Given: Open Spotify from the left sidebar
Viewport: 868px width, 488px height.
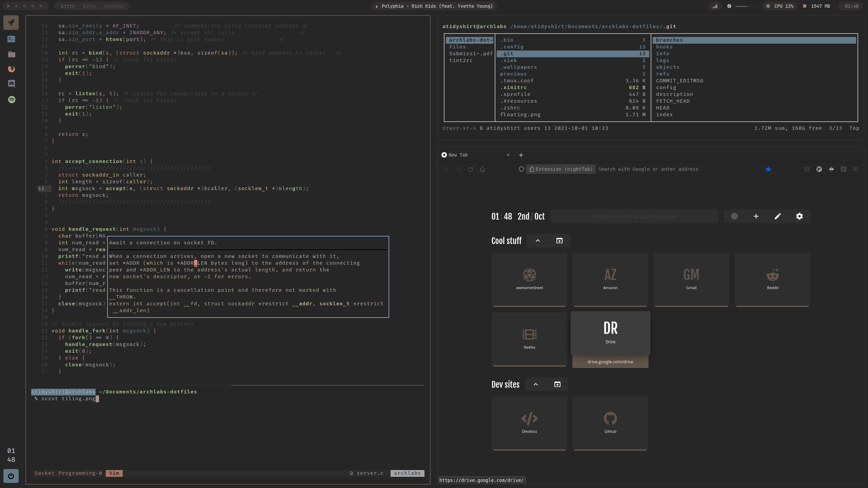Looking at the screenshot, I should click(x=12, y=99).
